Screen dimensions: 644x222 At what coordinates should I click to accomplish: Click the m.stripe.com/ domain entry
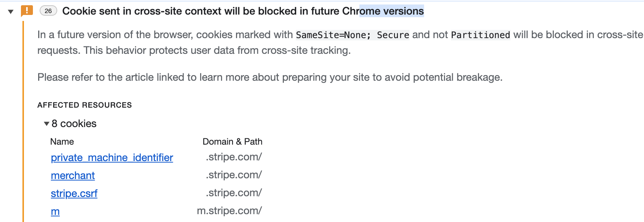point(229,211)
